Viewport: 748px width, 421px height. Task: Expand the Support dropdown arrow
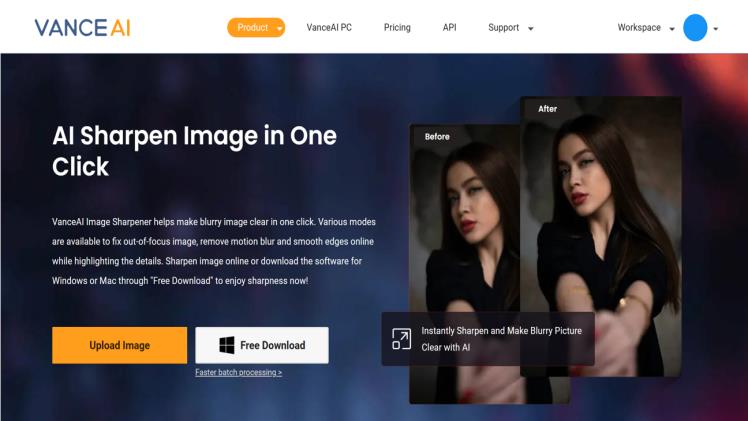pyautogui.click(x=530, y=29)
